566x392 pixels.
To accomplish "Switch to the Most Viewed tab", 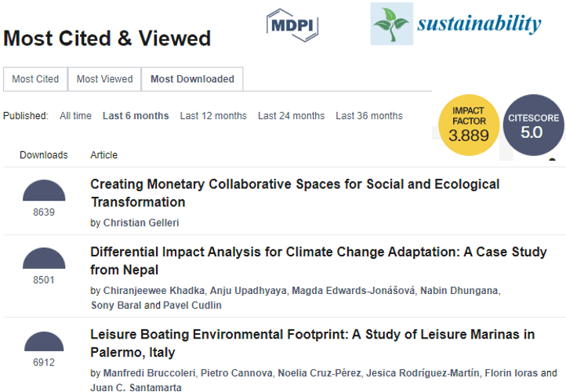I will (105, 79).
